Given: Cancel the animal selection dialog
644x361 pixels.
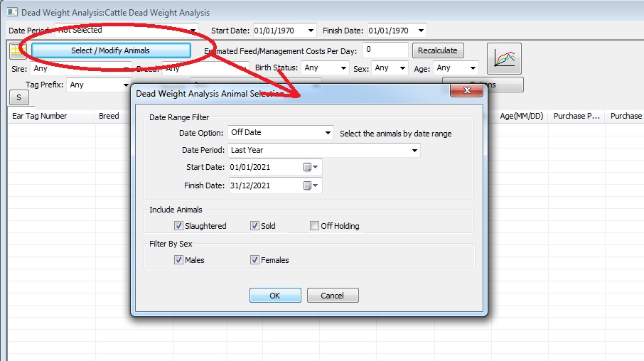Looking at the screenshot, I should 333,296.
